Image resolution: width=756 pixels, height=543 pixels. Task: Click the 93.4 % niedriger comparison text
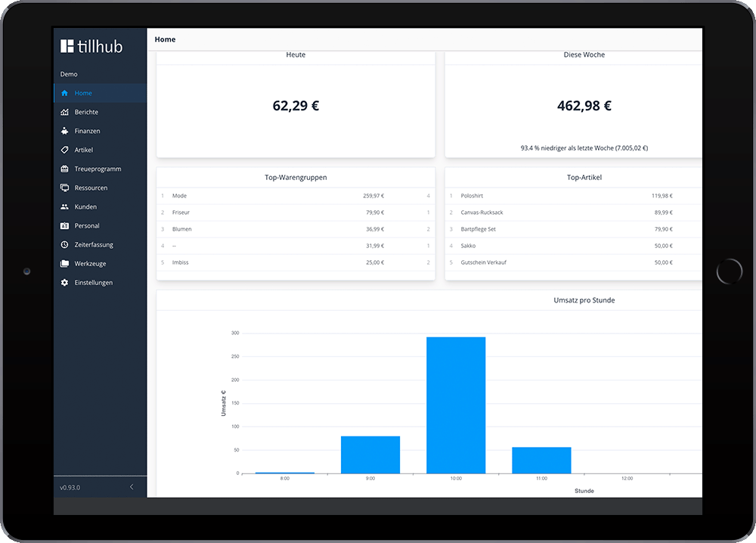[x=584, y=148]
